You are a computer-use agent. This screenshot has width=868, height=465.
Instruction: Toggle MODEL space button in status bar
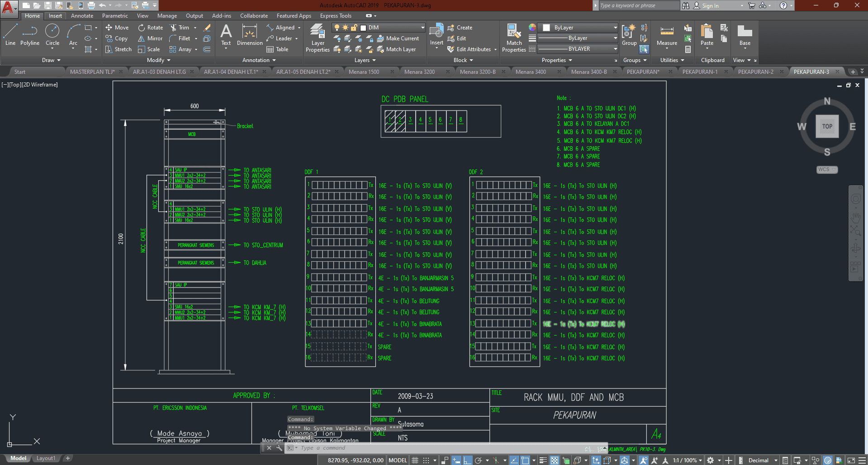click(x=398, y=460)
